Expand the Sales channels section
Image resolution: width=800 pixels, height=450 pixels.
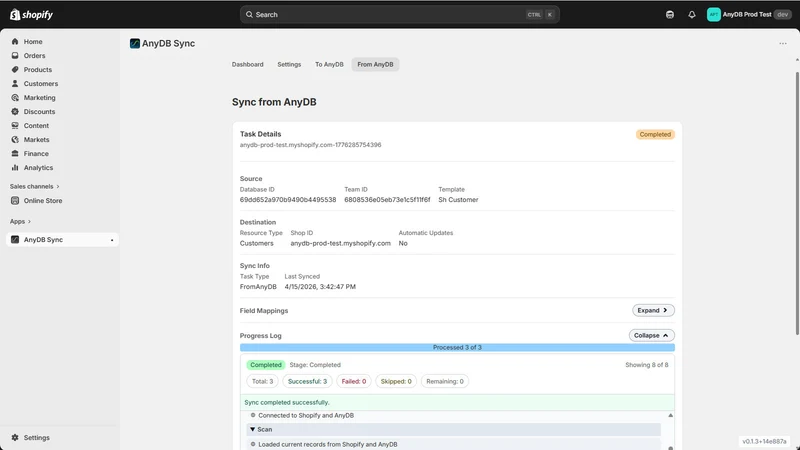pyautogui.click(x=34, y=186)
